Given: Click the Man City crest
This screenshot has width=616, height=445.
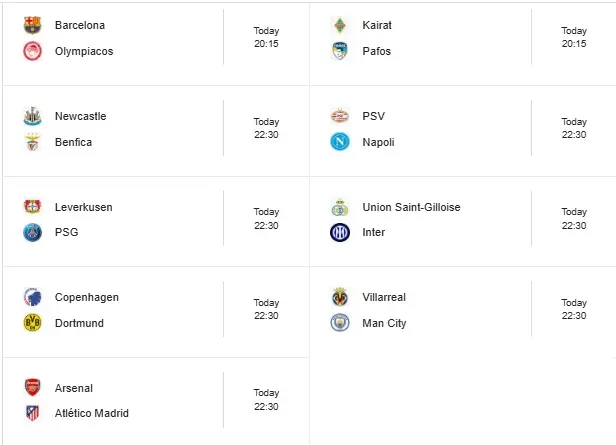Looking at the screenshot, I should click(340, 323).
